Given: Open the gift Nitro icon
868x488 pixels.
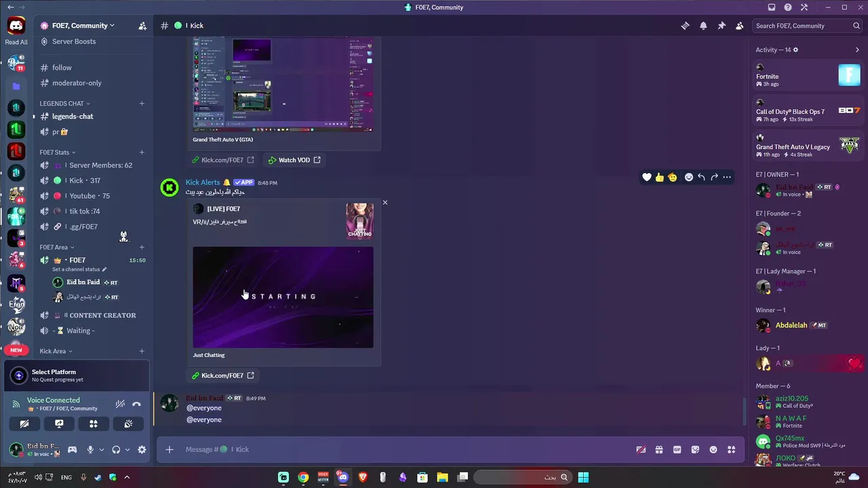Looking at the screenshot, I should [x=659, y=449].
